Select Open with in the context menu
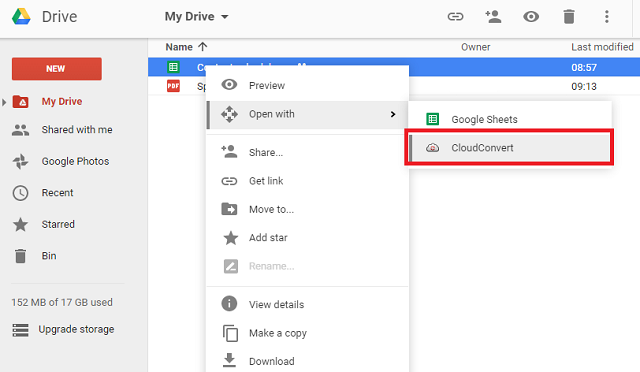Viewport: 640px width, 372px height. pyautogui.click(x=307, y=114)
